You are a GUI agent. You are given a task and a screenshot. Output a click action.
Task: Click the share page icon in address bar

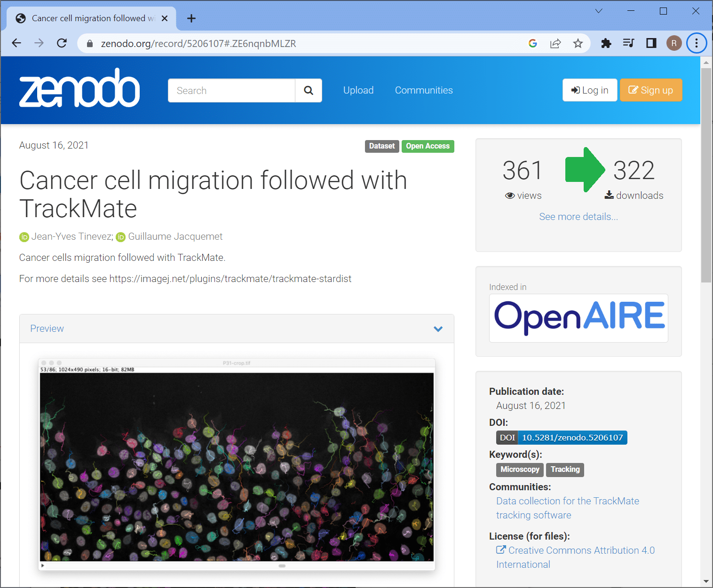tap(555, 44)
